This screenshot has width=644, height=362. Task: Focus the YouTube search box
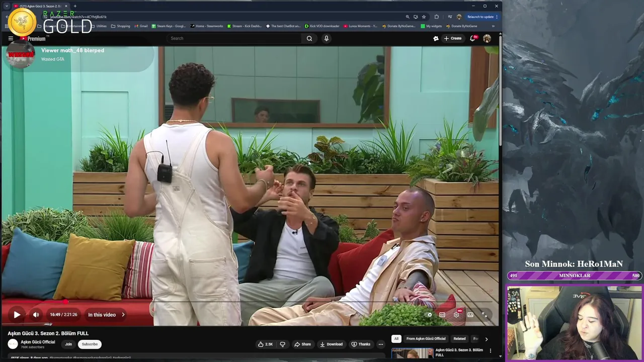[x=234, y=38]
